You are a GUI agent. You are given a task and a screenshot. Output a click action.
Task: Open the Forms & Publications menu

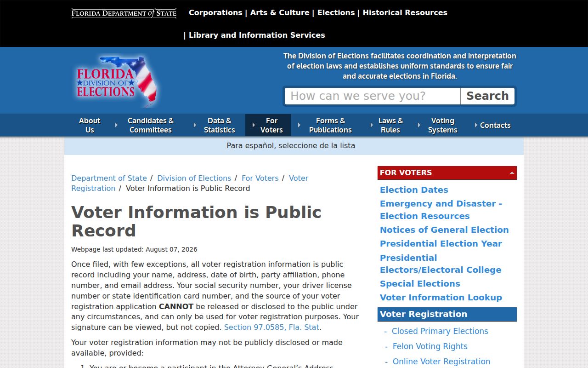coord(330,125)
